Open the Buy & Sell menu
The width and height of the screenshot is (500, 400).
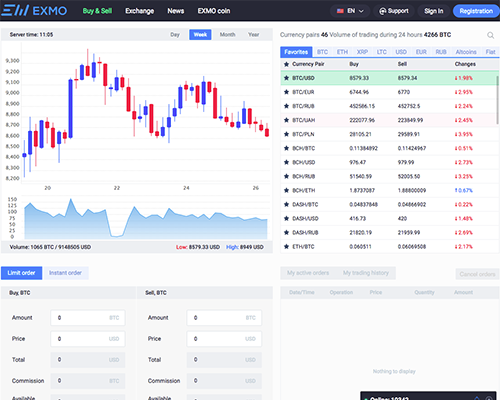[x=97, y=11]
